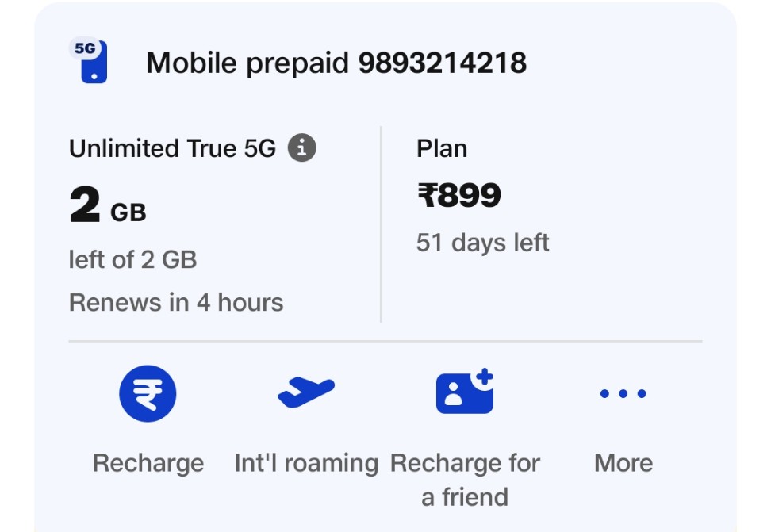Click the 51 days left text

(482, 243)
